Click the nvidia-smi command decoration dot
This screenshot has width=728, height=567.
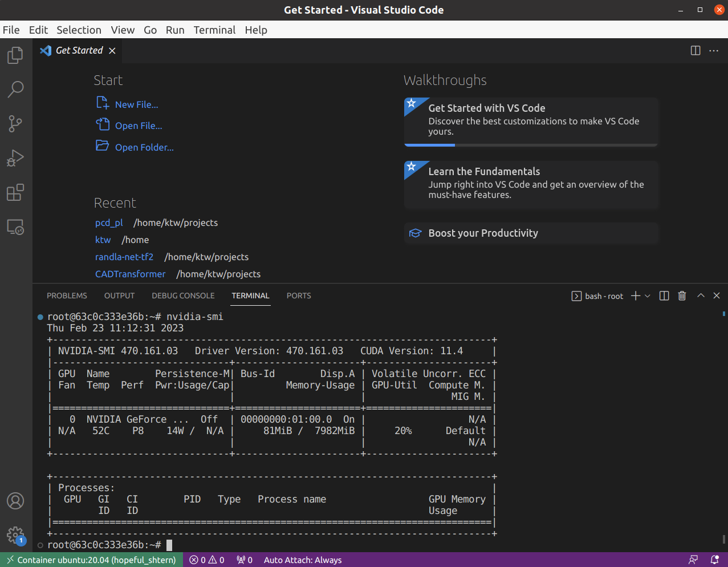coord(40,317)
